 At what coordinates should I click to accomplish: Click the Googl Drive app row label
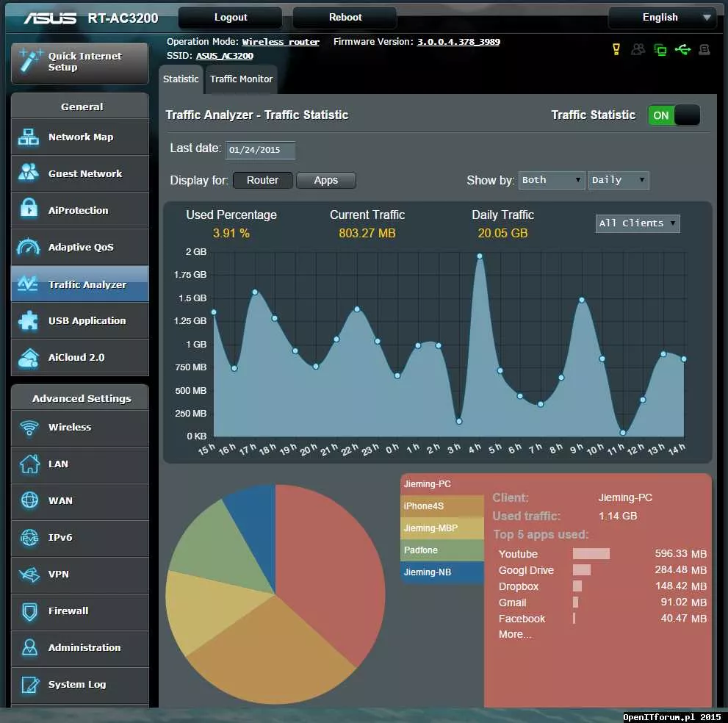coord(526,570)
